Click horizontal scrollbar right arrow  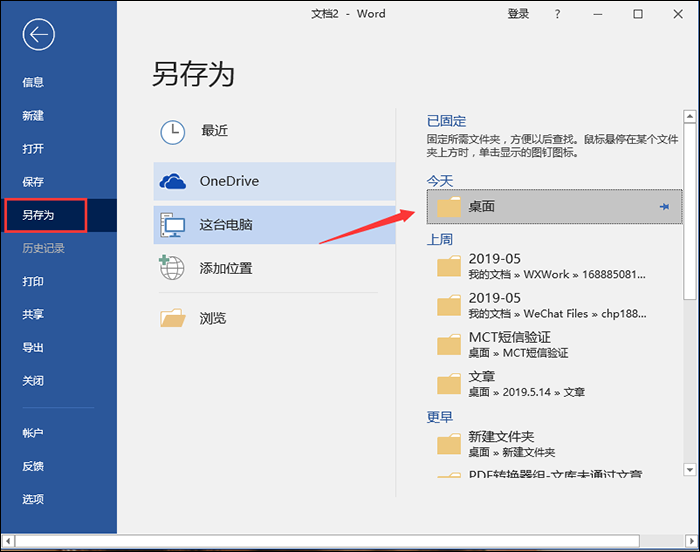(x=692, y=541)
